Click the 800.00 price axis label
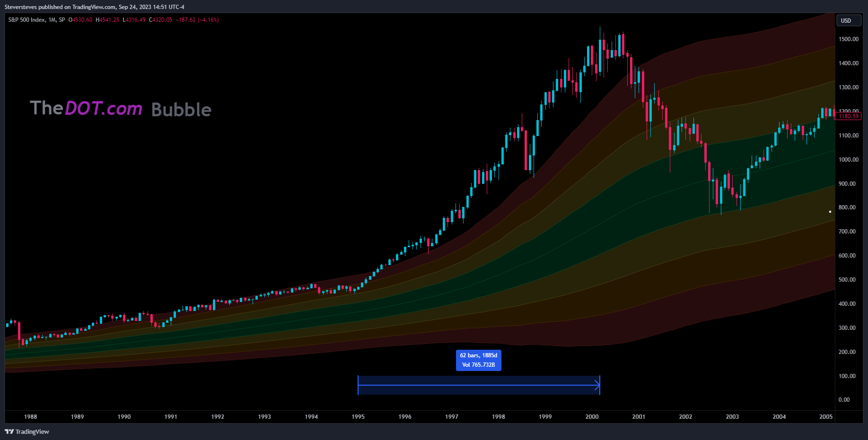868x440 pixels. (x=847, y=207)
